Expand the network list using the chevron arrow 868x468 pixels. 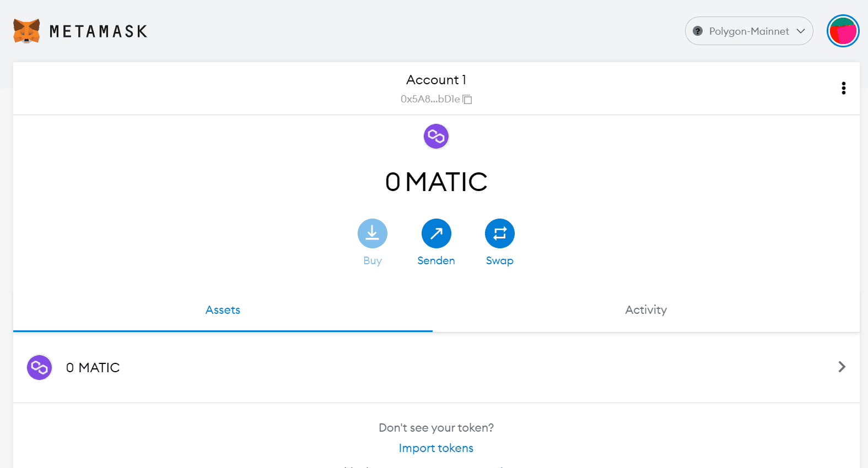tap(801, 31)
